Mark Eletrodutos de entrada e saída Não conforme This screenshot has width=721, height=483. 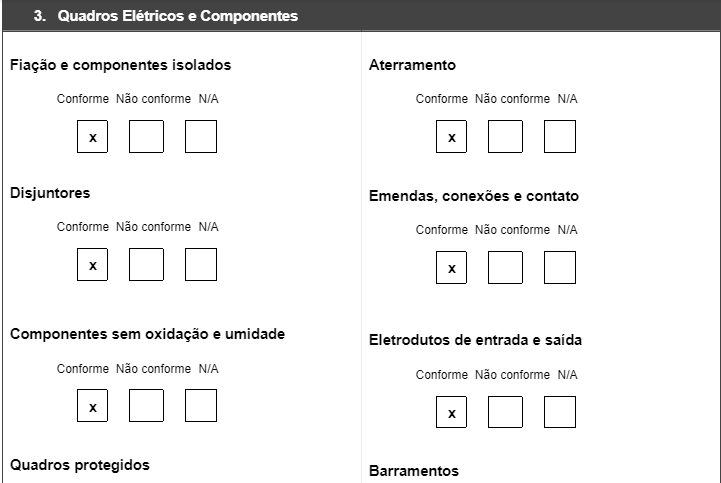505,412
